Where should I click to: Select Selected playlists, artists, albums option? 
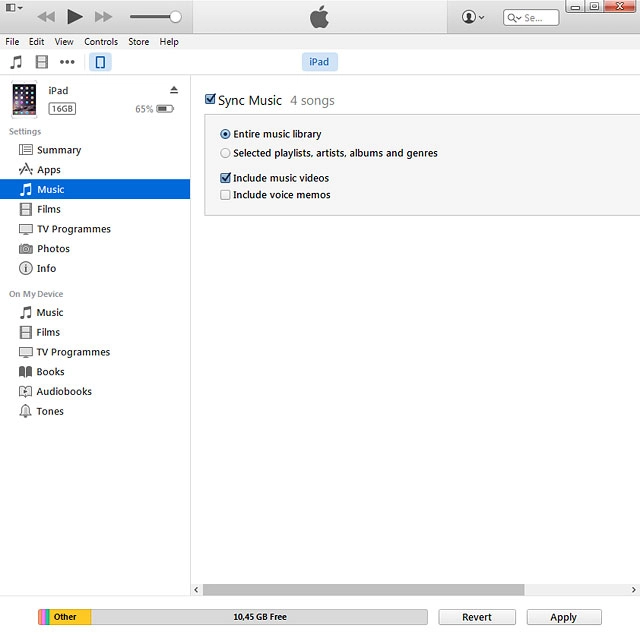[x=225, y=153]
